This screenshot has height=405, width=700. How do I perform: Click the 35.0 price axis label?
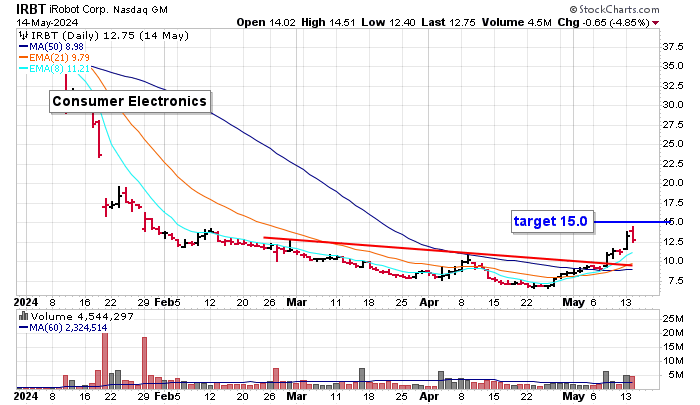[x=673, y=66]
